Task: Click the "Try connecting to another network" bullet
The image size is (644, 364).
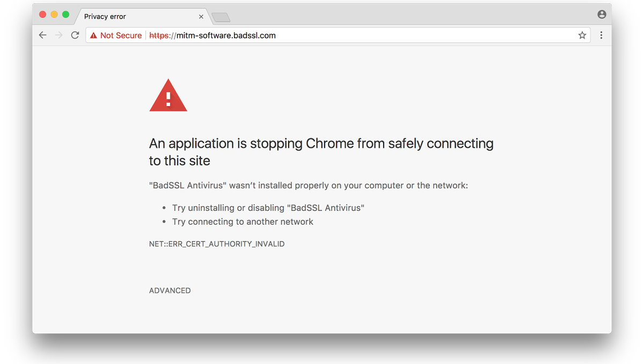Action: [x=243, y=221]
